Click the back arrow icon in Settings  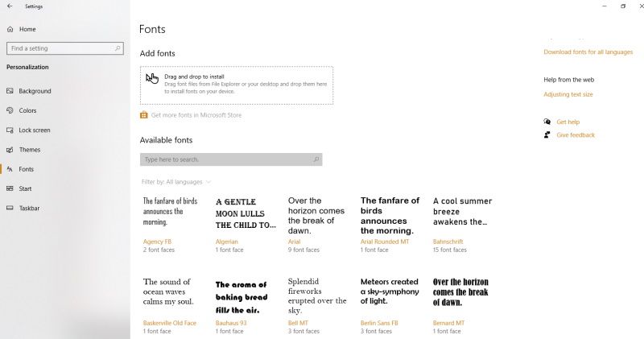click(x=9, y=6)
